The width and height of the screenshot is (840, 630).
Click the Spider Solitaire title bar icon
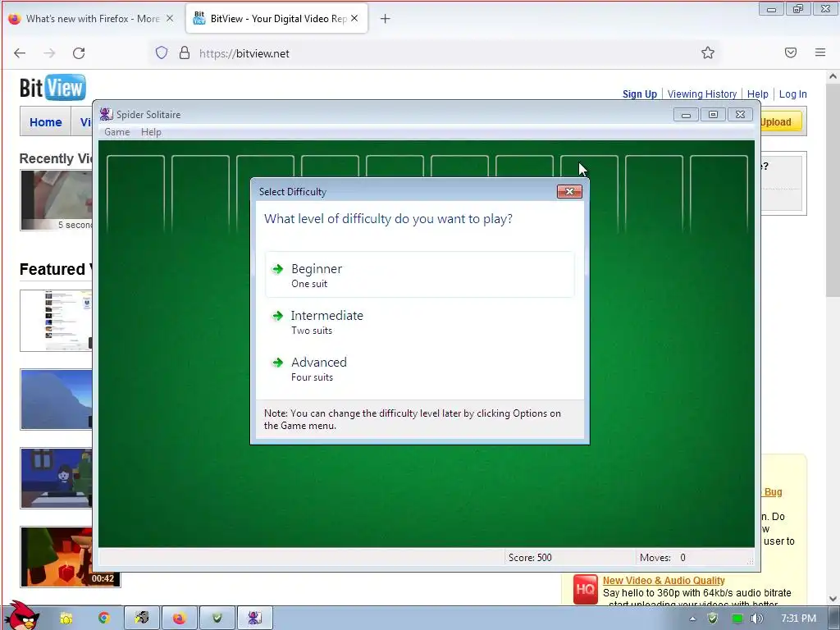106,114
